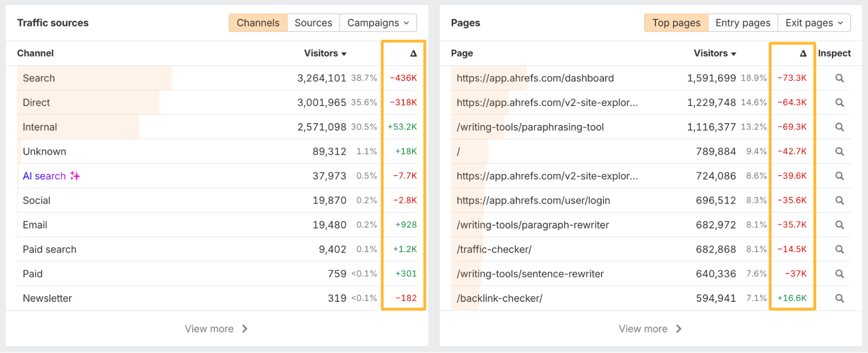The width and height of the screenshot is (868, 353).
Task: Sort pages by Visitors column
Action: 715,53
